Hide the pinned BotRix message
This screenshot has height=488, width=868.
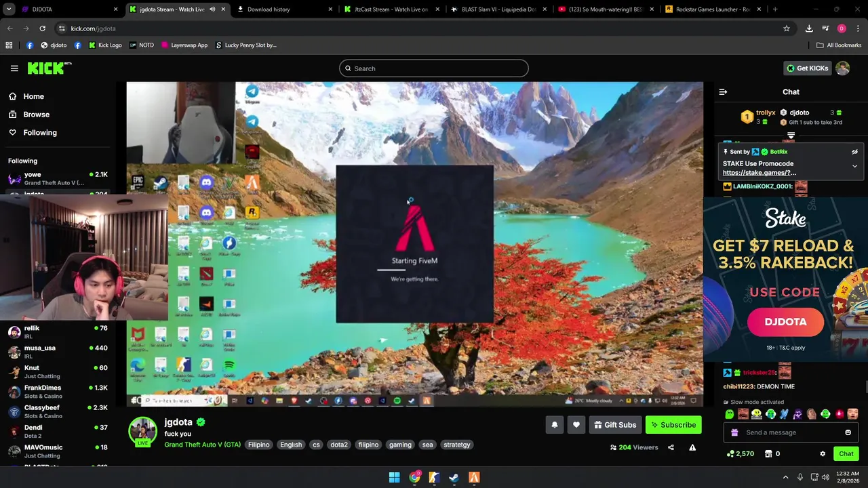click(854, 152)
